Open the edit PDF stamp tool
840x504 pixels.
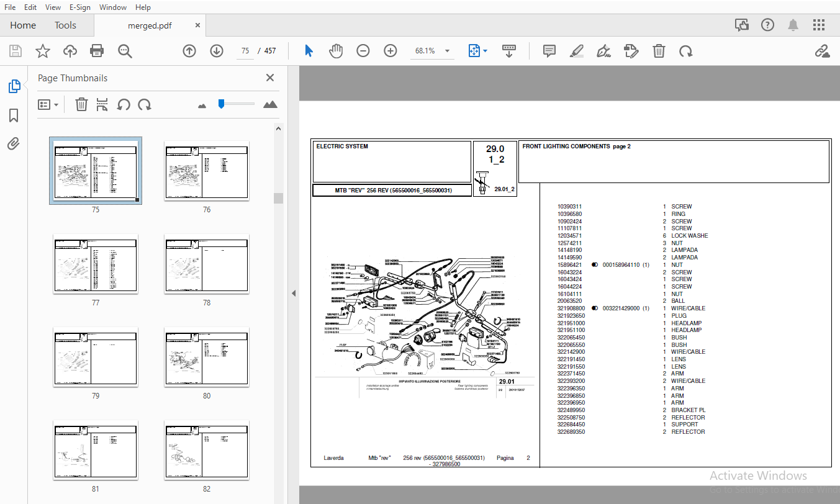(x=631, y=51)
